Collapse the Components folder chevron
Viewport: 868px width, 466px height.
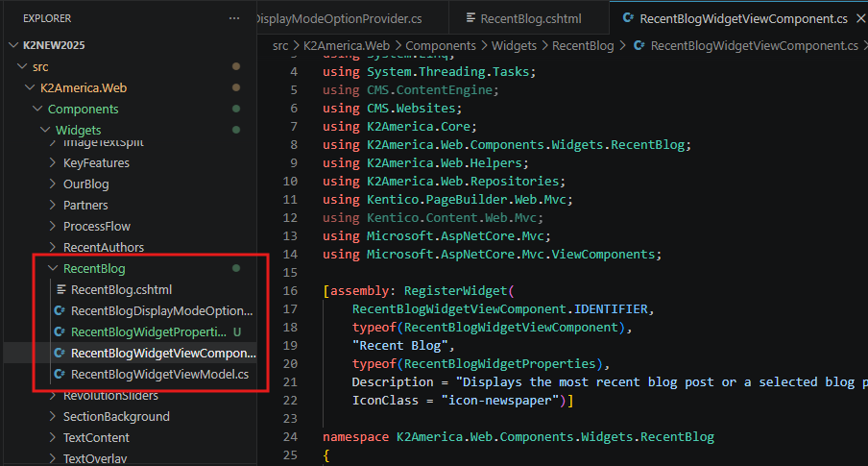point(37,109)
